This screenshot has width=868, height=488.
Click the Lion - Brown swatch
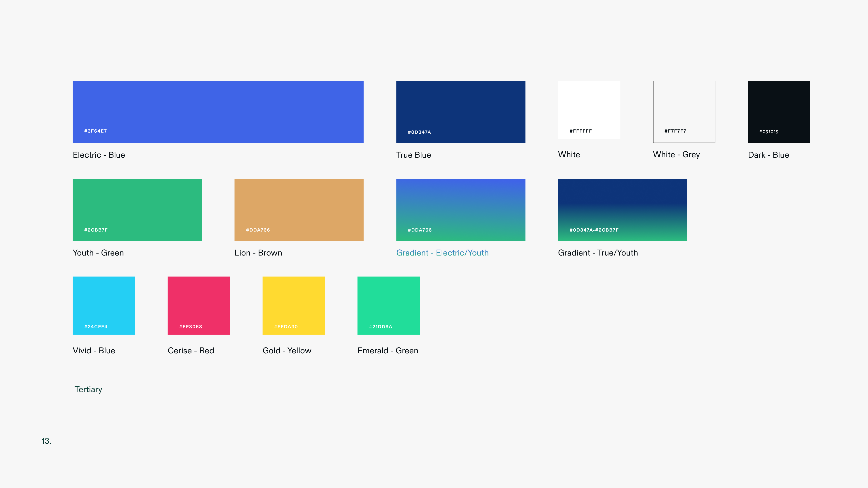tap(299, 205)
